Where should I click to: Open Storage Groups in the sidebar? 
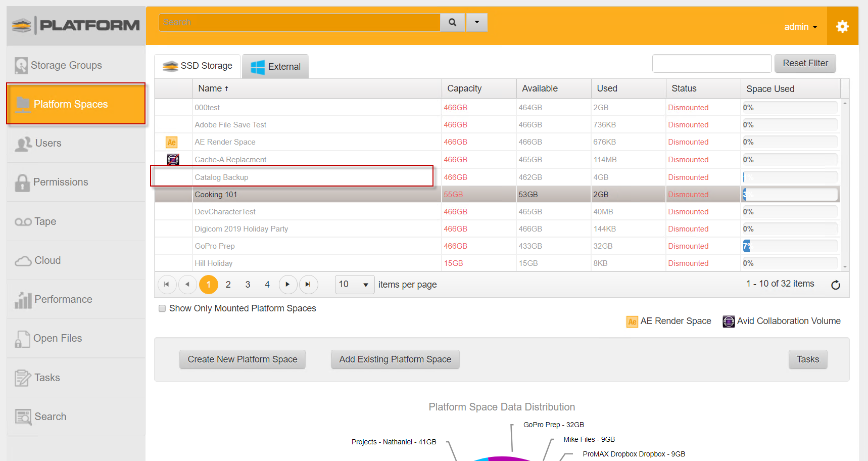(76, 65)
